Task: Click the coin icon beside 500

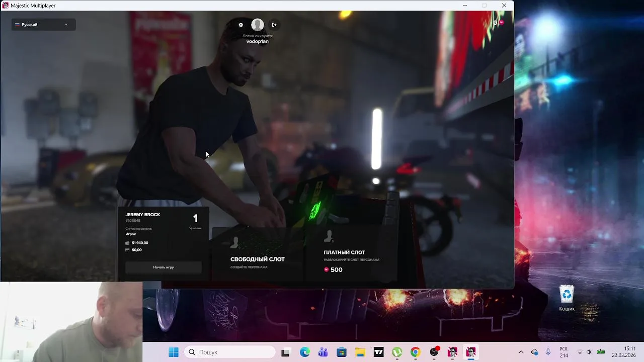Action: [x=326, y=270]
